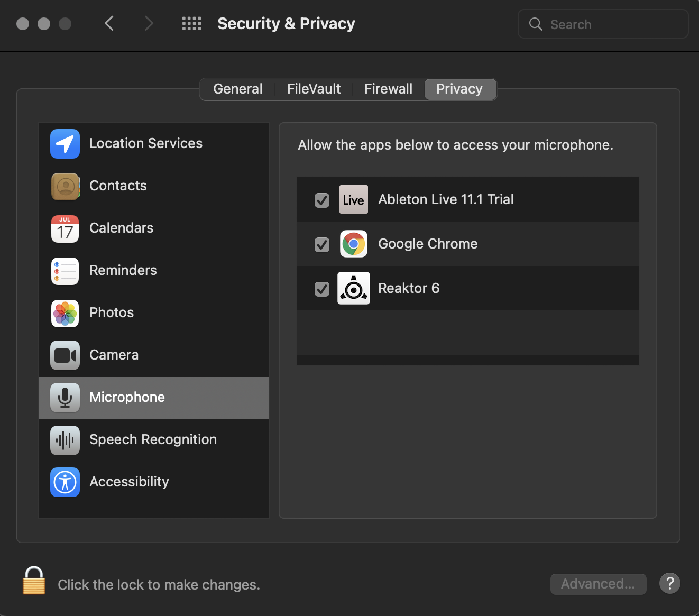Switch to the General tab
The height and width of the screenshot is (616, 699).
click(x=237, y=89)
